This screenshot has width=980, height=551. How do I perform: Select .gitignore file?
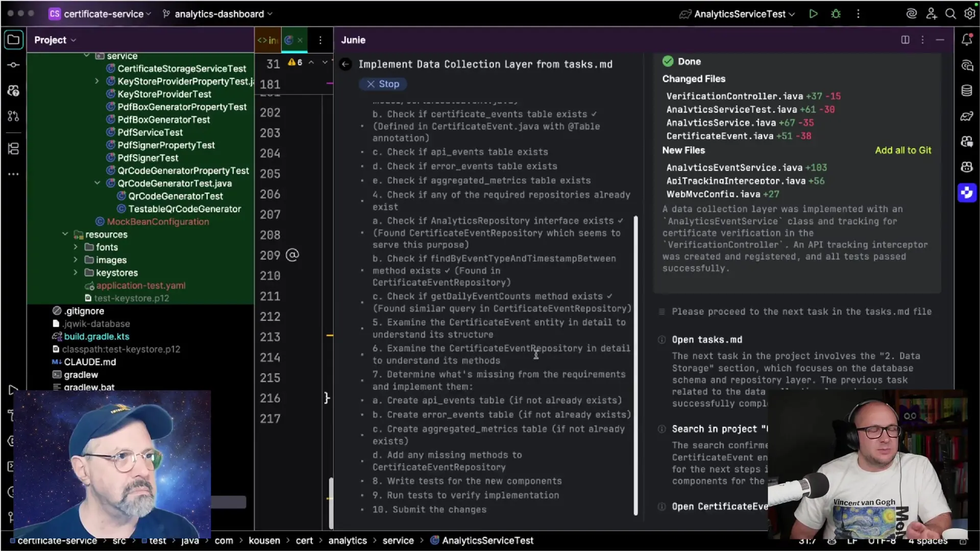[84, 311]
